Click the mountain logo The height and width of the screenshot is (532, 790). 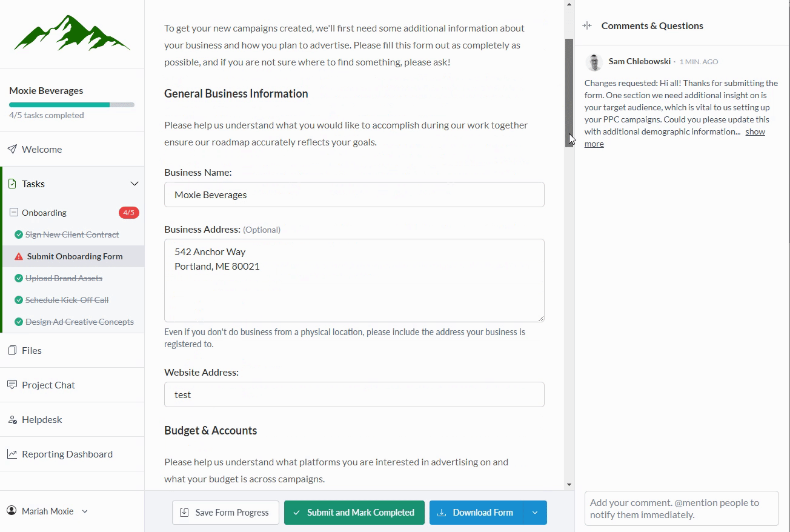[x=72, y=33]
